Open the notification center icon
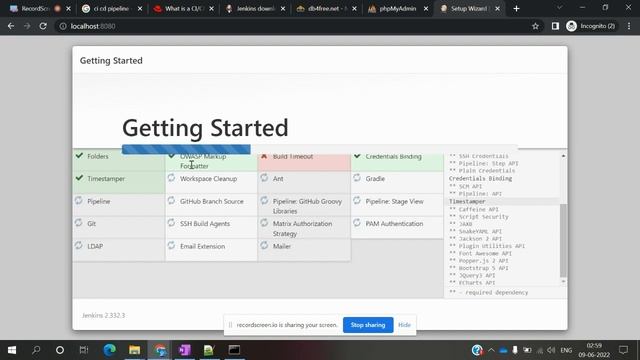The image size is (640, 360). 623,350
